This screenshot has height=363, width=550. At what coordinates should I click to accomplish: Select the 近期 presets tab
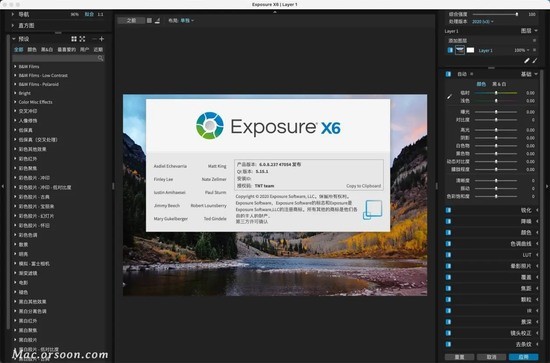point(98,49)
